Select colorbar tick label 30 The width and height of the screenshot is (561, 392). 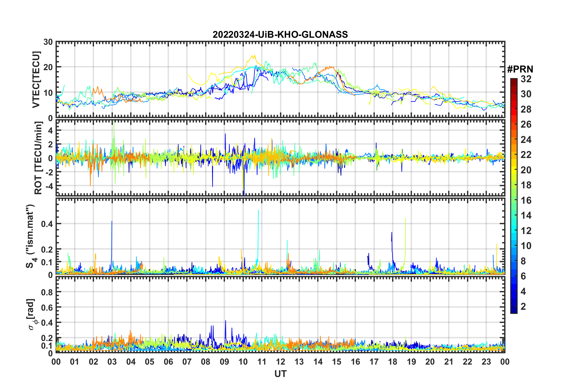pos(526,94)
